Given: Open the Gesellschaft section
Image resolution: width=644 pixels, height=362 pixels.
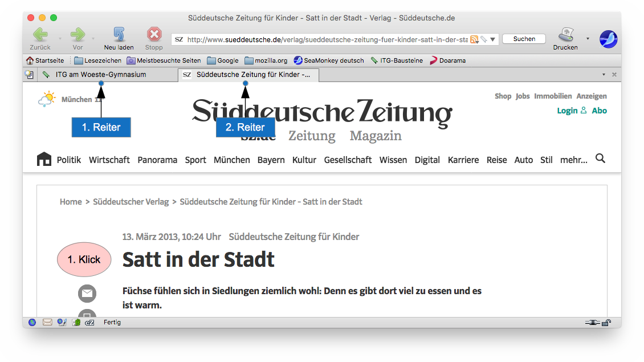Looking at the screenshot, I should pos(348,160).
